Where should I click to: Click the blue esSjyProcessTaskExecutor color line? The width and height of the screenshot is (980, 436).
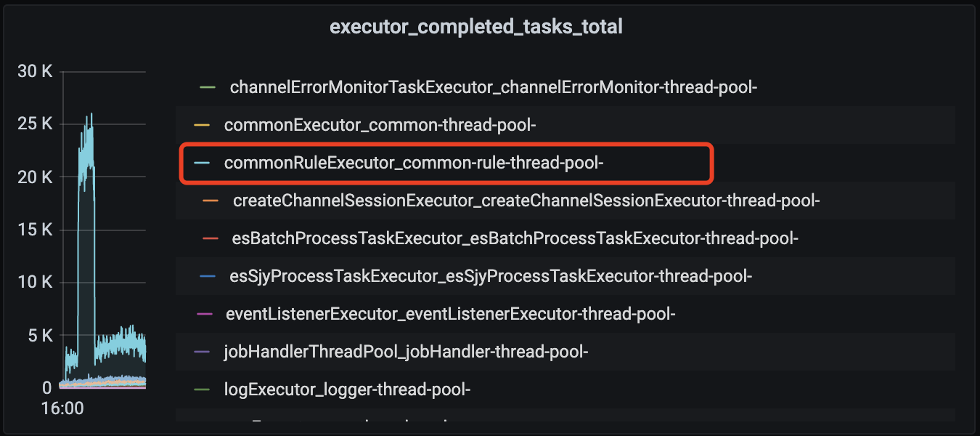[208, 277]
